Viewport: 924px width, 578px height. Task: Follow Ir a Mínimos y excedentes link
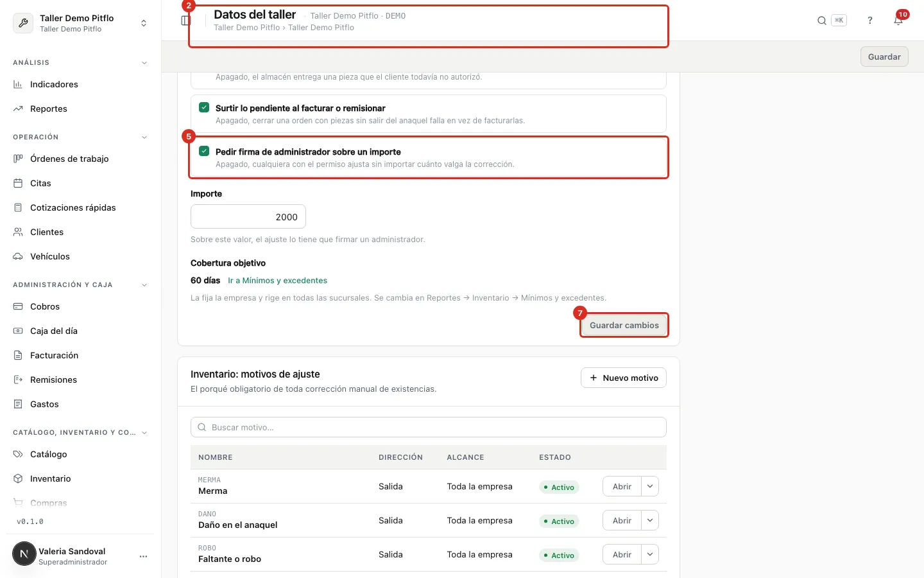[278, 281]
